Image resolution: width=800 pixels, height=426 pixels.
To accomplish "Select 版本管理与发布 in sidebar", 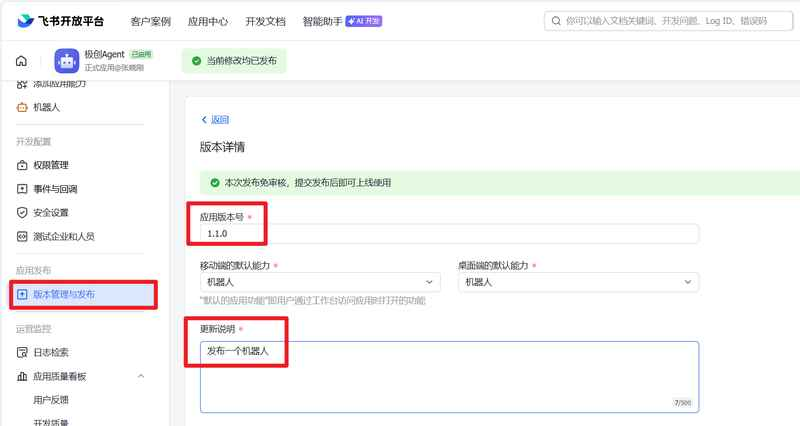I will [84, 294].
